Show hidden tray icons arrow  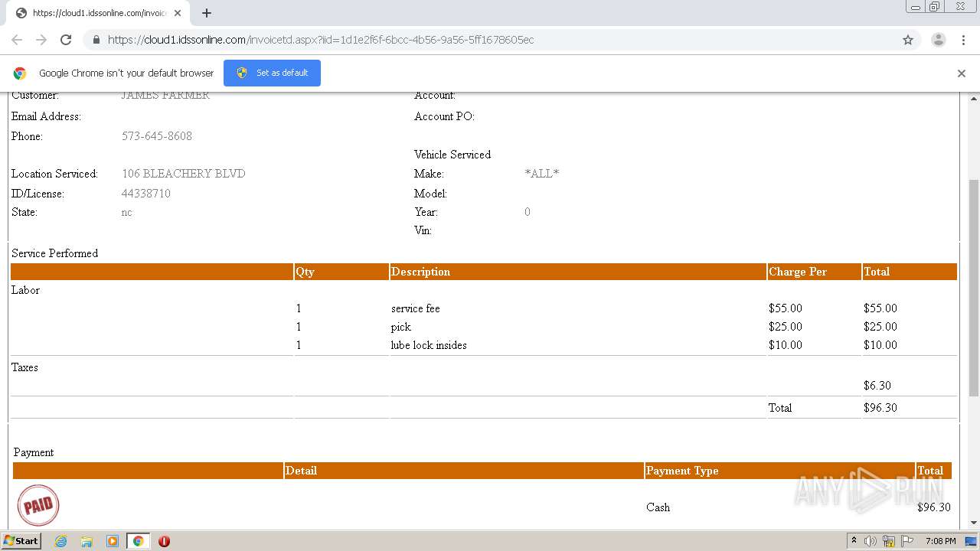(x=854, y=541)
